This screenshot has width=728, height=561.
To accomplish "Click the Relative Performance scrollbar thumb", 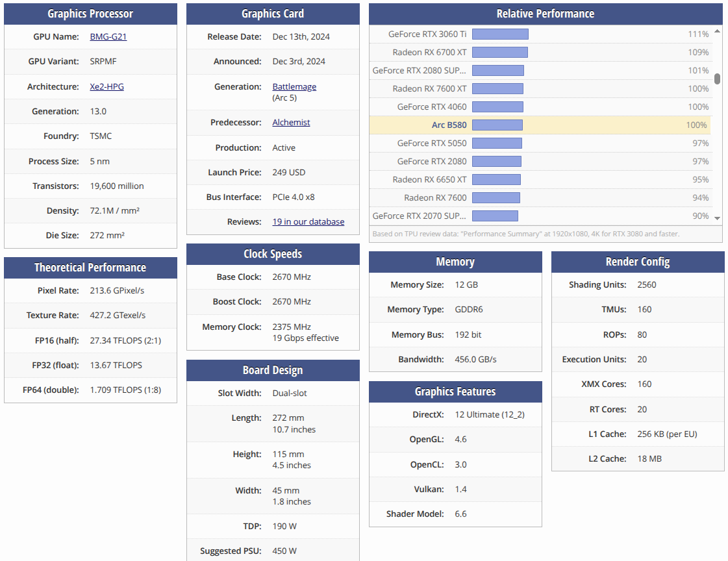I will pos(718,79).
